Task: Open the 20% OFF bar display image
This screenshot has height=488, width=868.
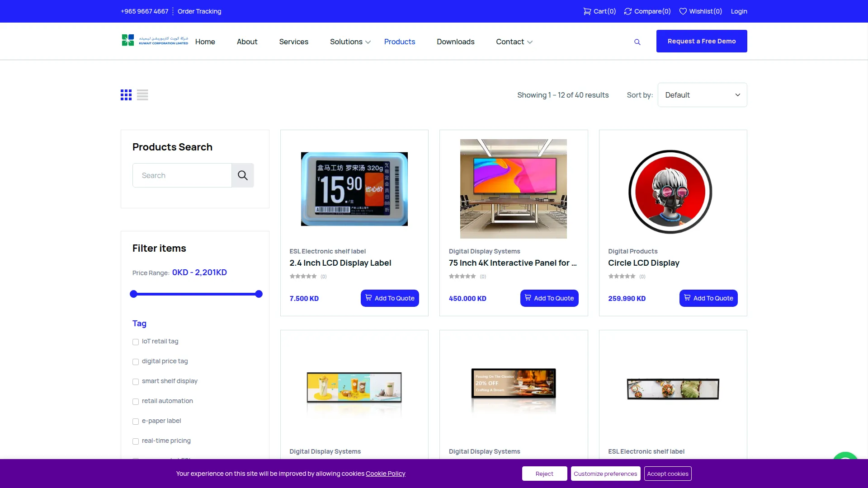Action: pos(514,384)
